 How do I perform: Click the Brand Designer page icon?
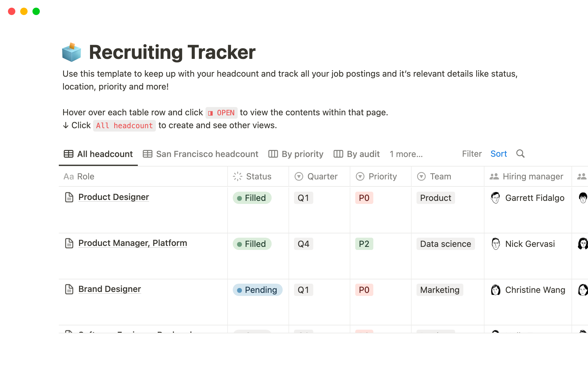69,289
